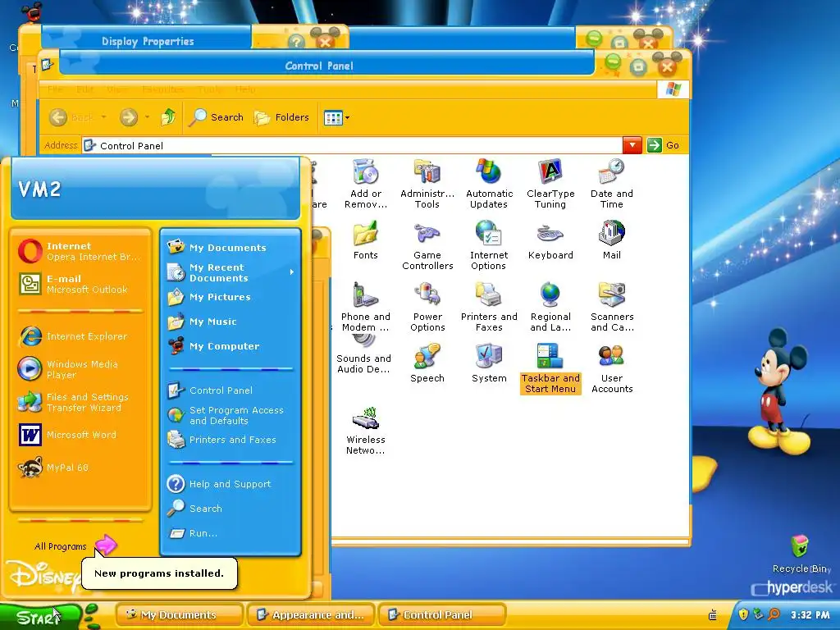The height and width of the screenshot is (630, 840).
Task: Expand All Programs arrow
Action: 106,546
